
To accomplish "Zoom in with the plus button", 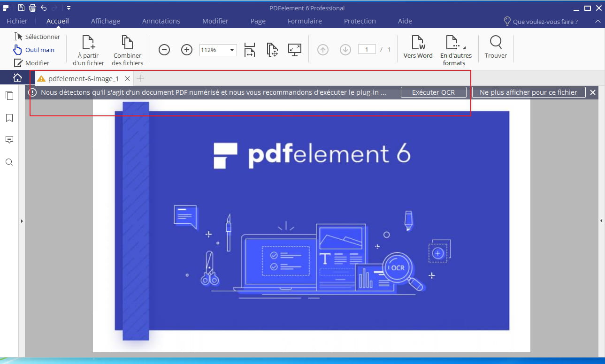I will pos(187,50).
